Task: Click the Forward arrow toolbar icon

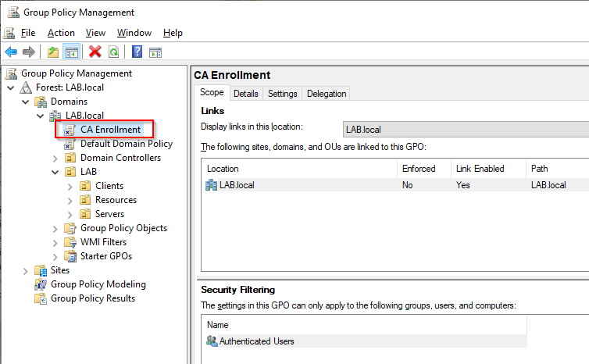Action: (29, 52)
